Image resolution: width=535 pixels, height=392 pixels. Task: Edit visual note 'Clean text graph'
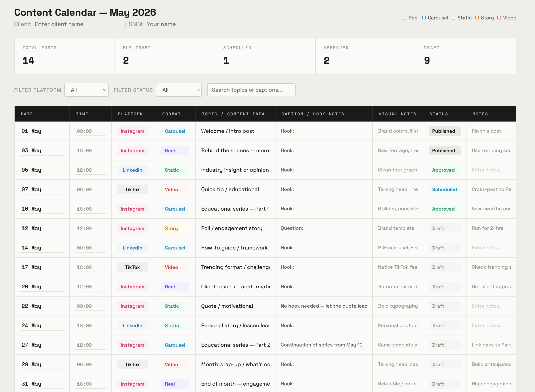[398, 170]
